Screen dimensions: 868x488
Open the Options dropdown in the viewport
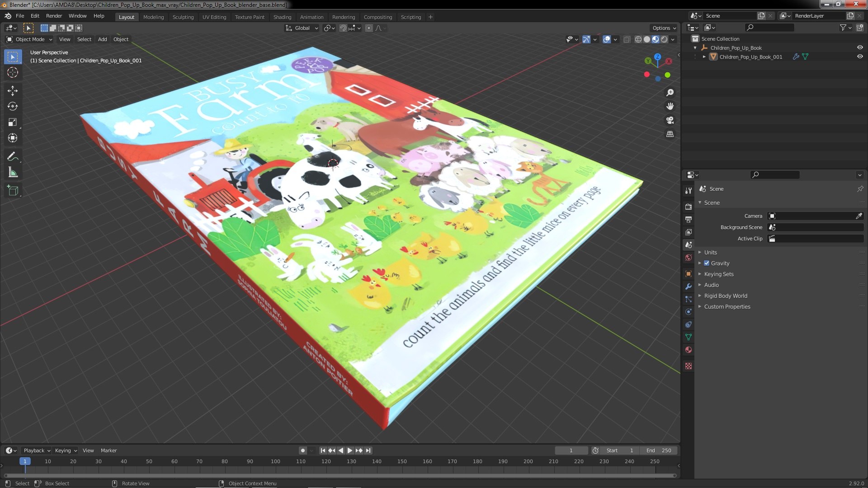pos(664,28)
